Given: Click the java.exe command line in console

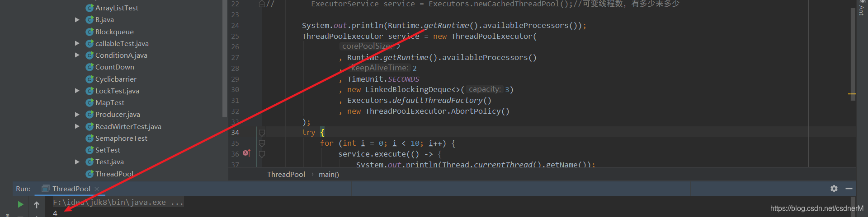Looking at the screenshot, I should [118, 202].
